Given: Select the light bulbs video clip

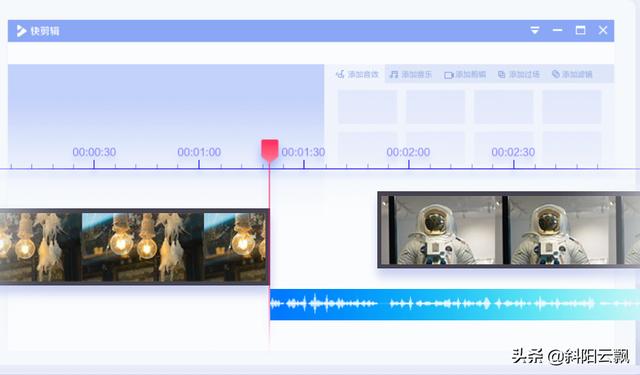Looking at the screenshot, I should [x=134, y=247].
